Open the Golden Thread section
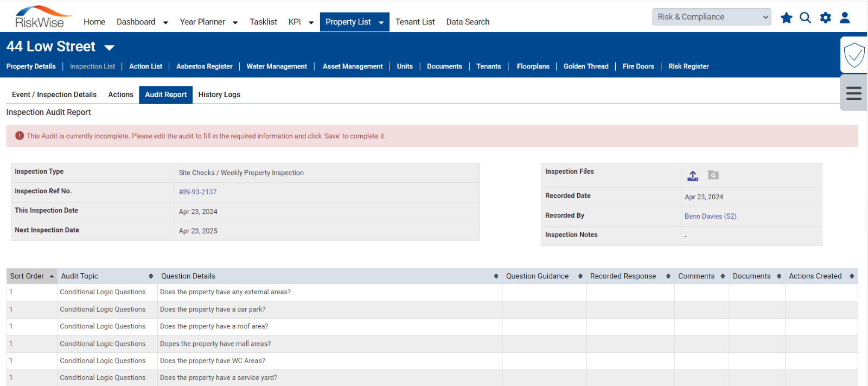Viewport: 868px width, 386px height. (586, 66)
